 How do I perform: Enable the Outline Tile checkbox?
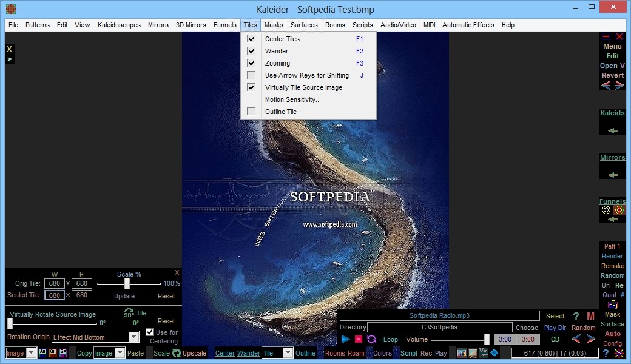[x=251, y=112]
